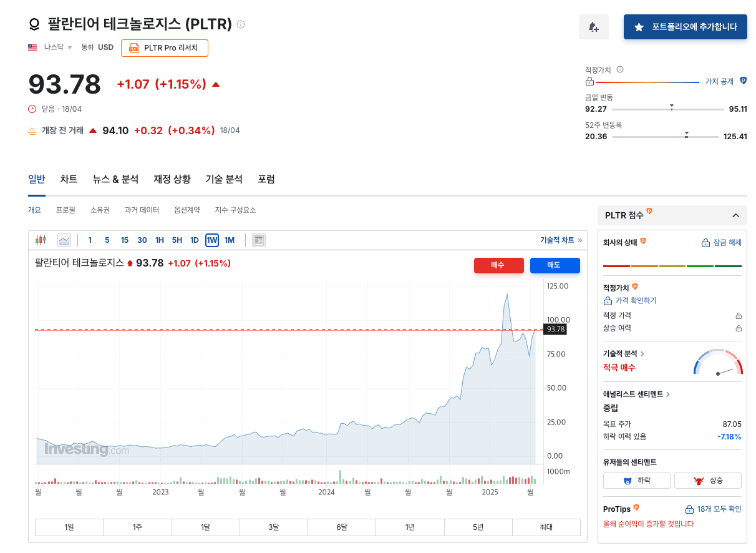Viewport: 756px width, 553px height.
Task: Click 포트폴리오에 추가합니다 button
Action: pos(686,27)
